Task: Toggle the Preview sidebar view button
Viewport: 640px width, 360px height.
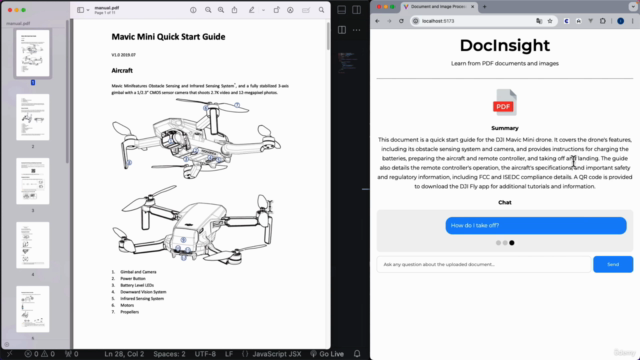Action: point(80,10)
